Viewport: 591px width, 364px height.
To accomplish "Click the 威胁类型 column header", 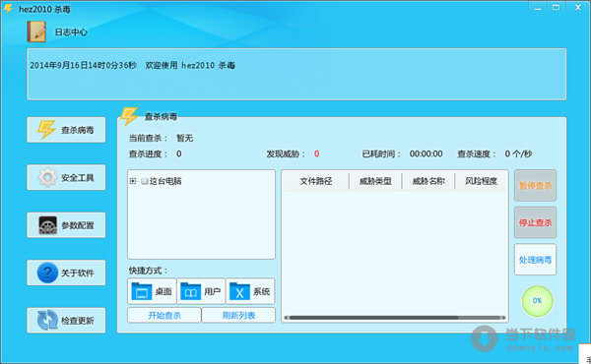I will tap(375, 181).
